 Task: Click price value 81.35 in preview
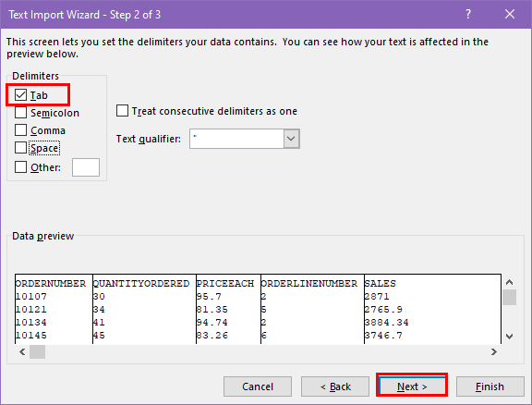212,309
